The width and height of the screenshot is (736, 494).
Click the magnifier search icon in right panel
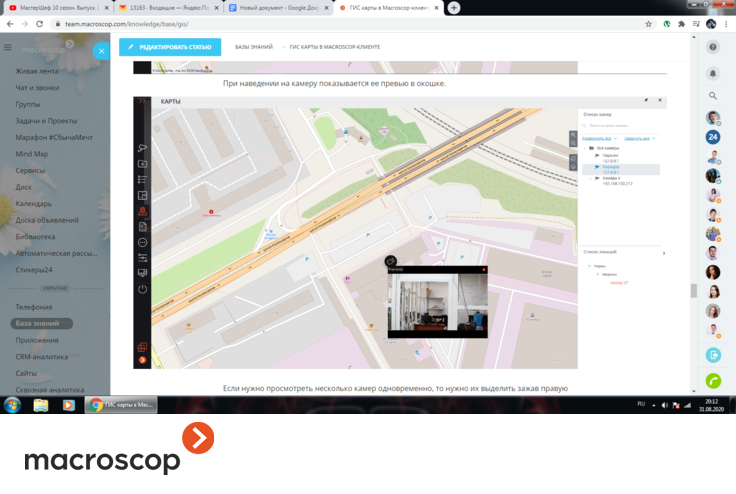pos(713,96)
